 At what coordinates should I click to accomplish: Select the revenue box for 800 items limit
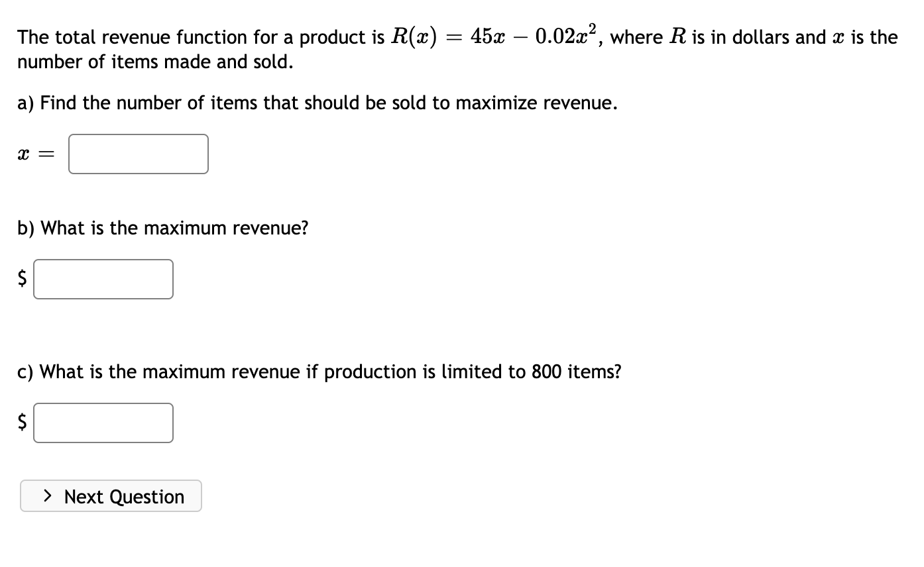coord(103,423)
